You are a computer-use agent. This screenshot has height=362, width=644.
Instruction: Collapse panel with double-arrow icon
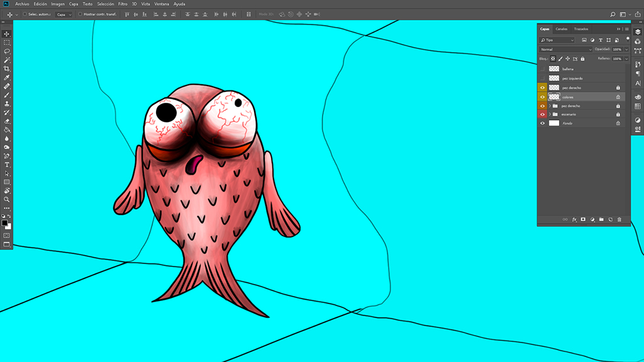pyautogui.click(x=618, y=29)
